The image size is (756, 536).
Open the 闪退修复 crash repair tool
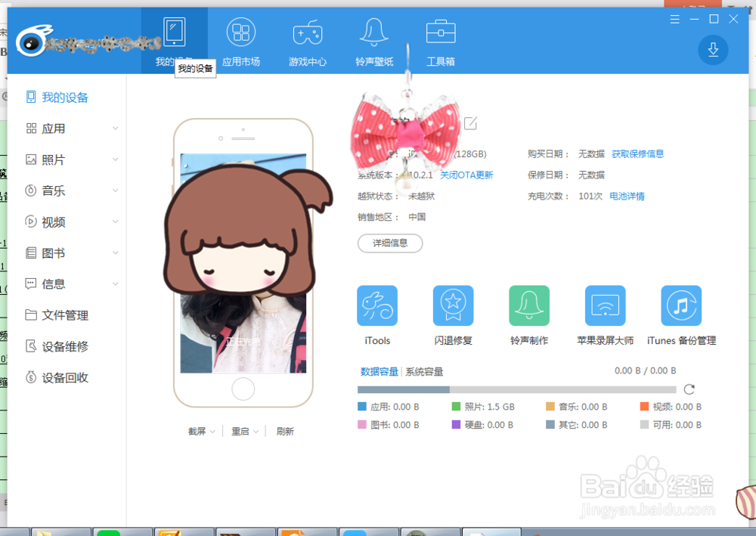453,305
